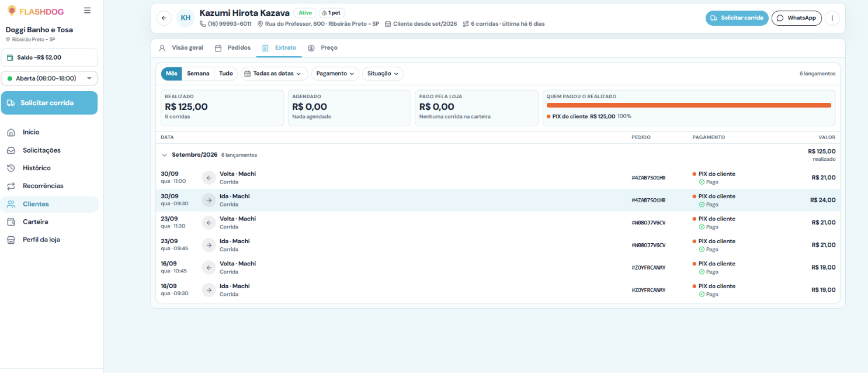Image resolution: width=868 pixels, height=373 pixels.
Task: Click the Realizado R$ 125,00 card
Action: (222, 108)
